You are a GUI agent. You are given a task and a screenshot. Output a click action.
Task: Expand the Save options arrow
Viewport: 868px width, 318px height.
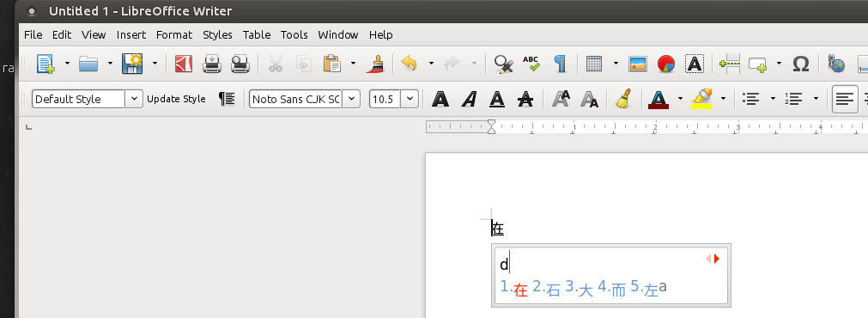pyautogui.click(x=155, y=64)
